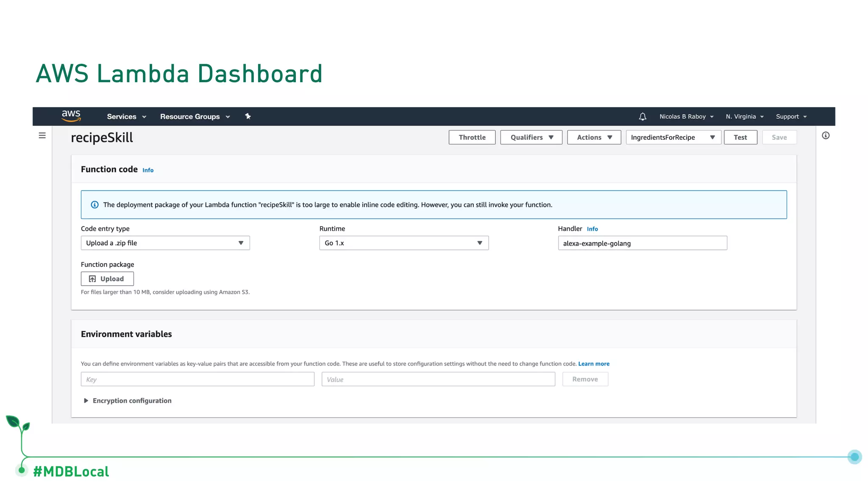Click the 'For files larger than 10 MB' note
Screen dimensions: 868x488
(165, 292)
